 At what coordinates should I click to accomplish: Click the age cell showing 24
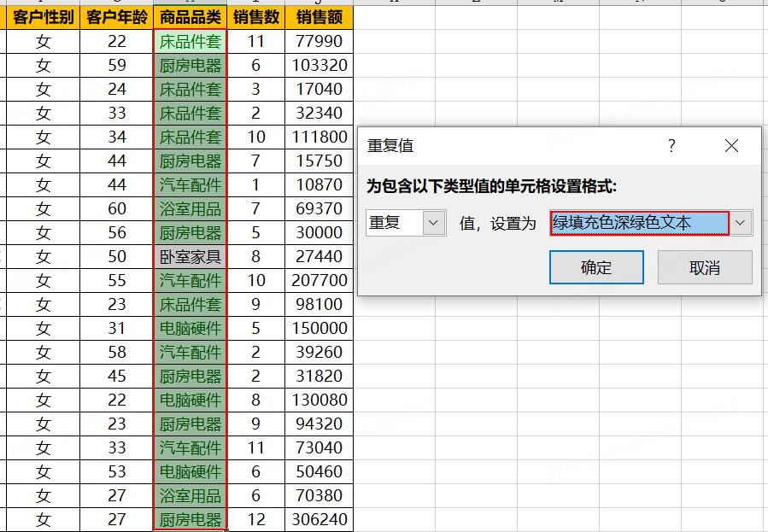click(x=116, y=89)
